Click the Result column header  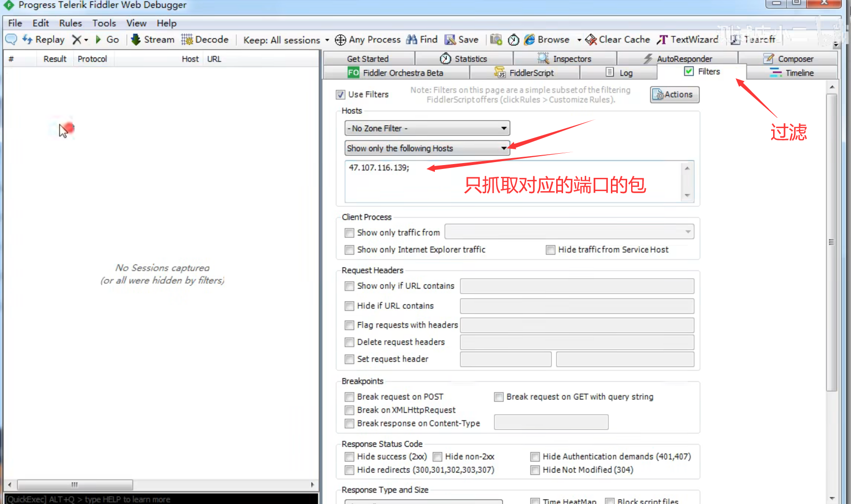(55, 59)
